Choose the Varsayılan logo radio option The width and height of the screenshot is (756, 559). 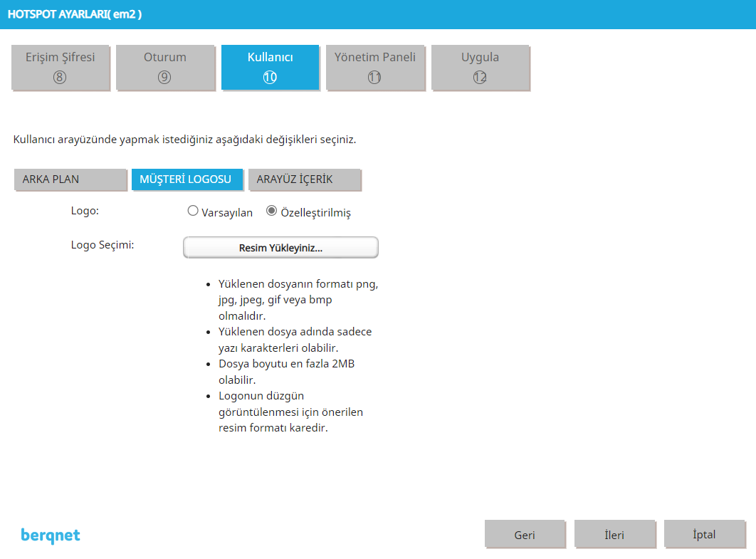pyautogui.click(x=193, y=211)
